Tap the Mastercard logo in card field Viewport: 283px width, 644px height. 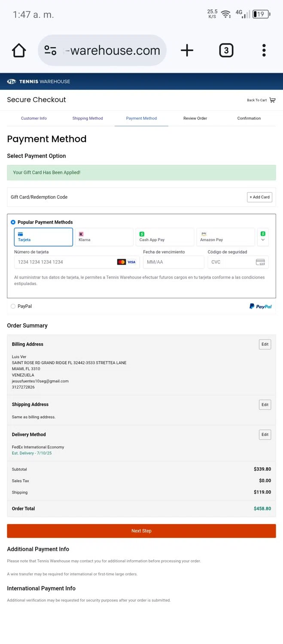122,262
